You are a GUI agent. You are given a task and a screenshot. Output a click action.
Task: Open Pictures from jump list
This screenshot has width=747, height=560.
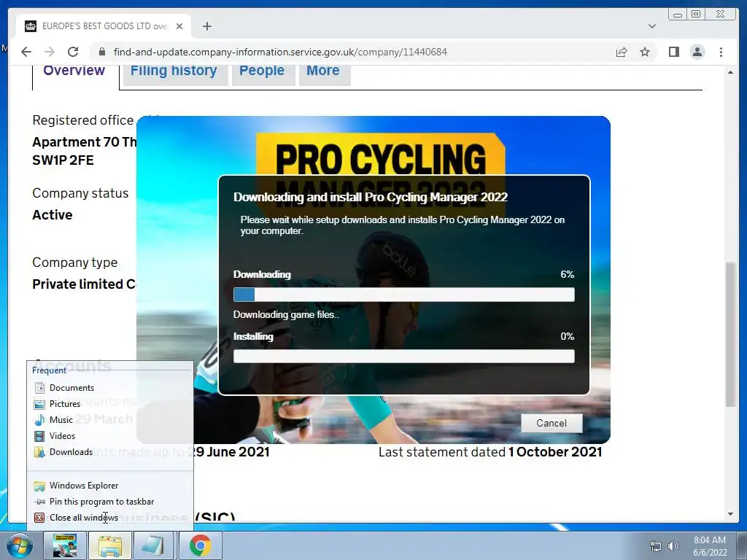[x=110, y=404]
